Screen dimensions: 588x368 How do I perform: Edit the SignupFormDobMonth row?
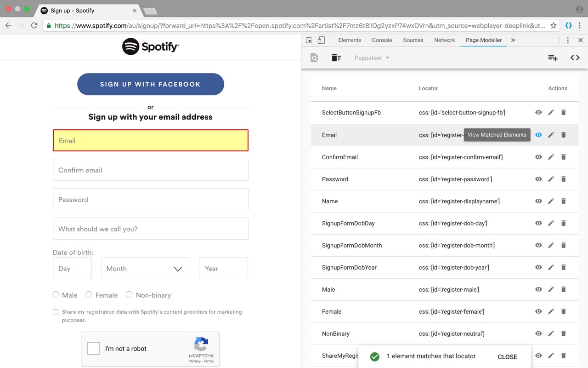[551, 245]
